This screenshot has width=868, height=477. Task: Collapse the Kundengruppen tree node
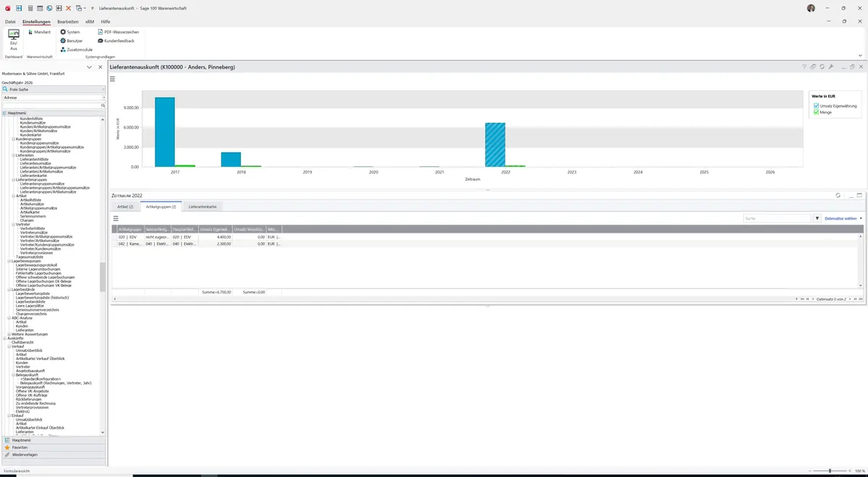click(x=14, y=139)
